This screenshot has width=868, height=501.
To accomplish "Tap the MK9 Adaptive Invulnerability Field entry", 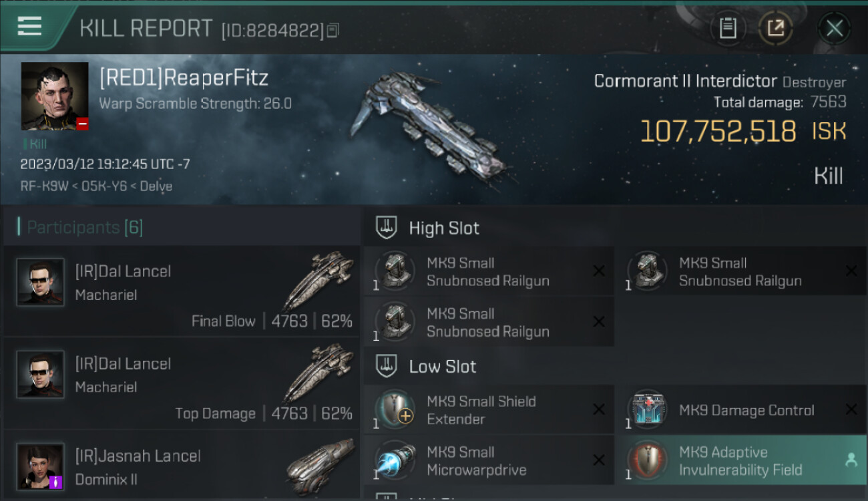I will 740,460.
